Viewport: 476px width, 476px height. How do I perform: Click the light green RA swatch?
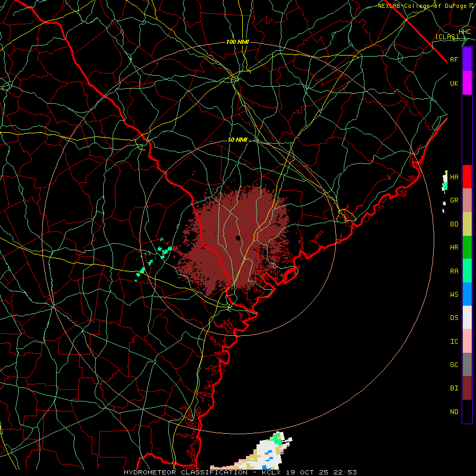click(467, 271)
